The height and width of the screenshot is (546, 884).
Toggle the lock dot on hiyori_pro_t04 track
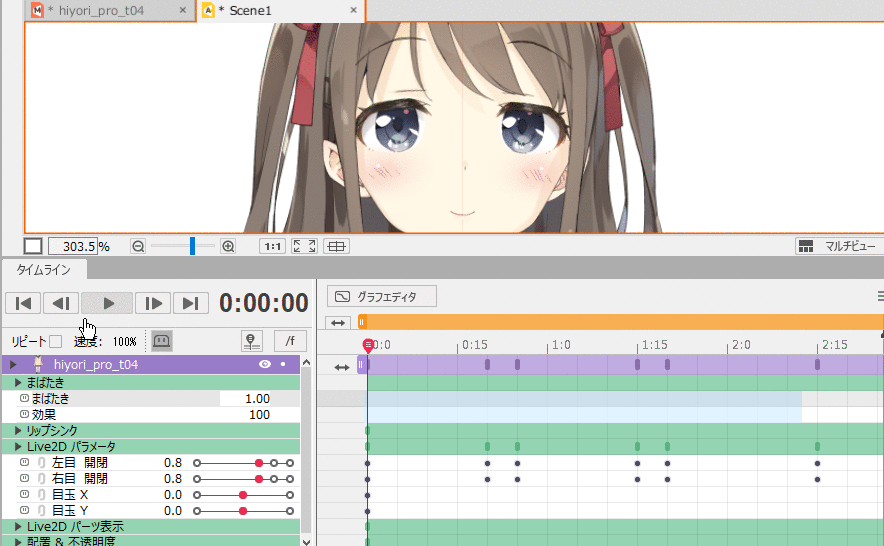(x=284, y=365)
